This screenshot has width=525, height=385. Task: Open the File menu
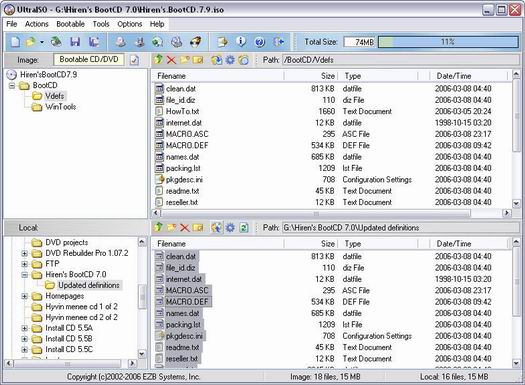coord(12,24)
